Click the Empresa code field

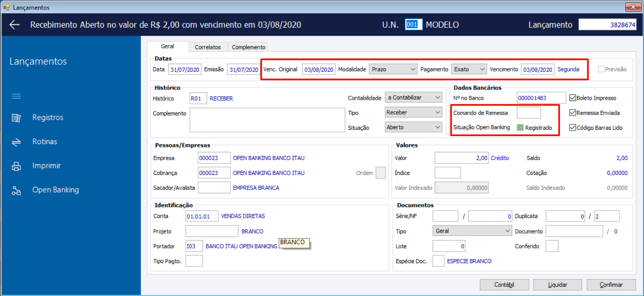click(x=214, y=158)
